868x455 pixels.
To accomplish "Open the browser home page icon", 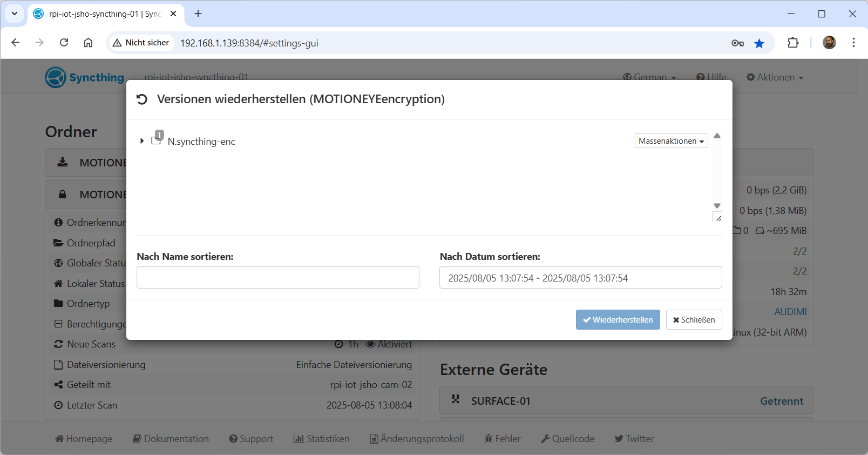I will (x=88, y=43).
